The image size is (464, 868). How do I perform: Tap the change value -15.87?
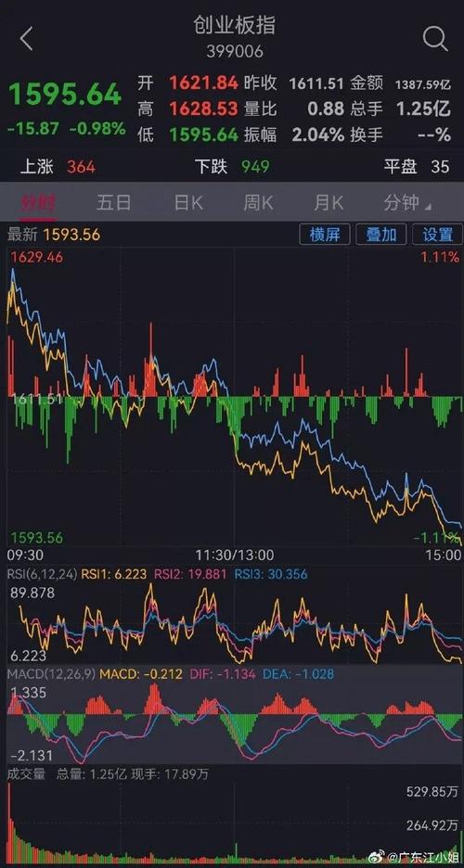pyautogui.click(x=33, y=129)
